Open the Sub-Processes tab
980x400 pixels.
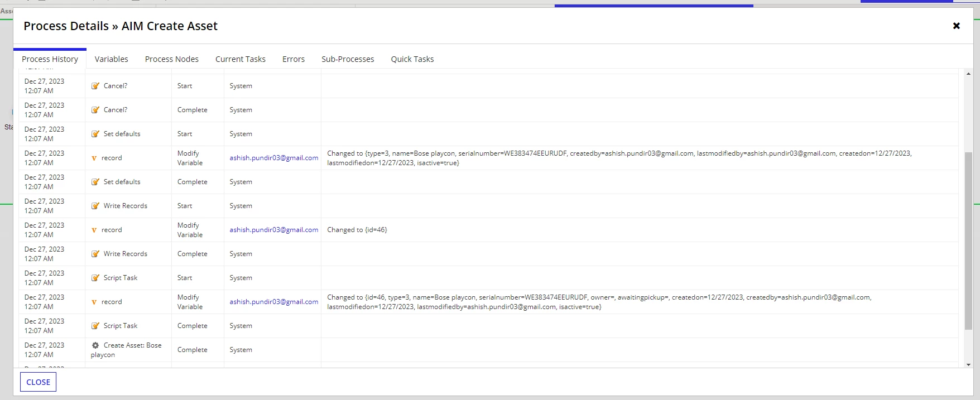[348, 59]
